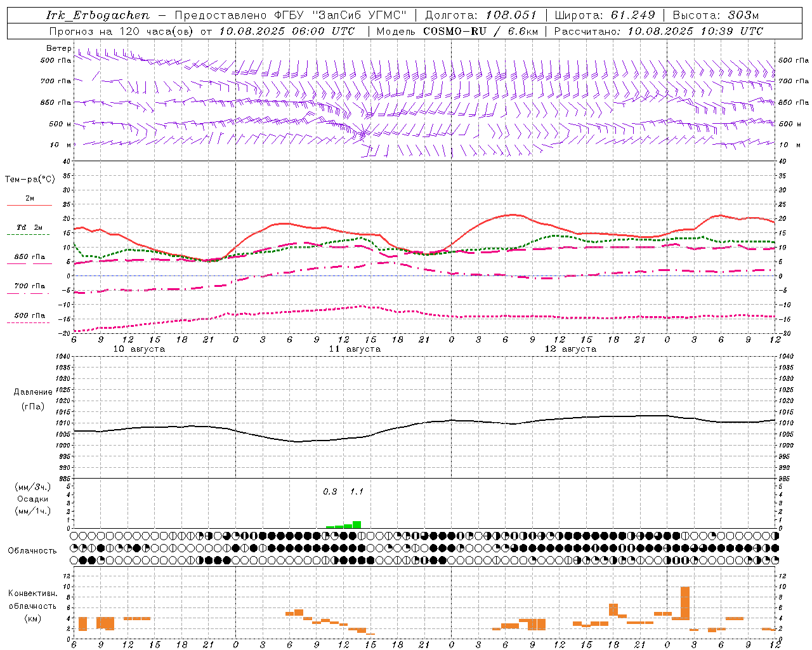The width and height of the screenshot is (812, 650).
Task: Click the Td 2м dew point legend entry
Action: [29, 227]
